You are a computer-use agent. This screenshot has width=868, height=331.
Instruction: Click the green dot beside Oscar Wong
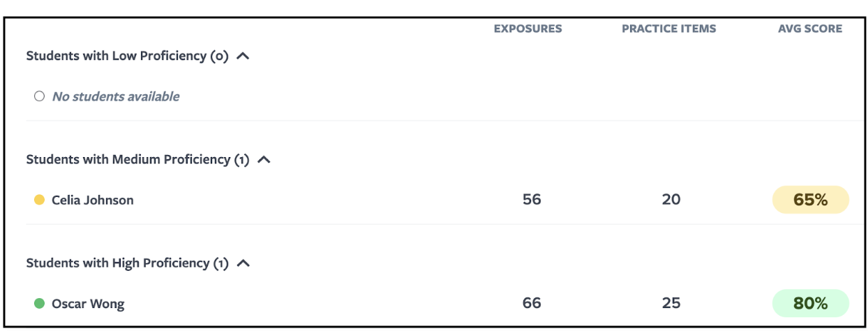(x=39, y=304)
